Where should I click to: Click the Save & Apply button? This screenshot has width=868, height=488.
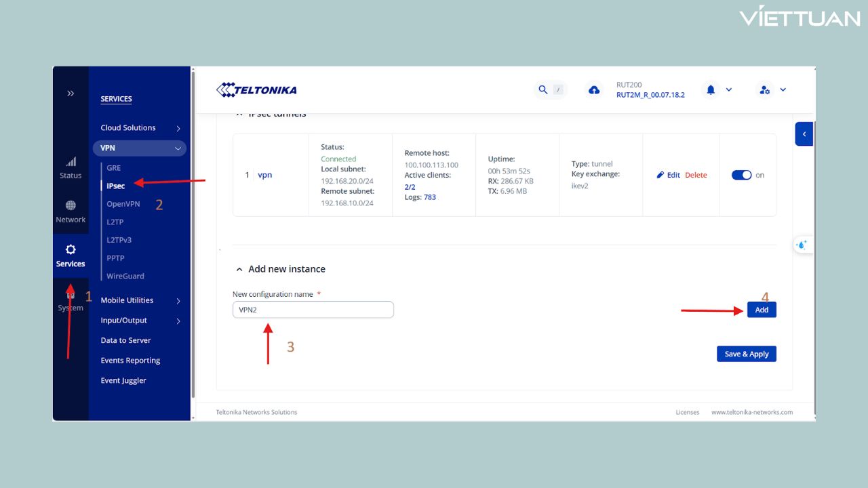pos(746,354)
